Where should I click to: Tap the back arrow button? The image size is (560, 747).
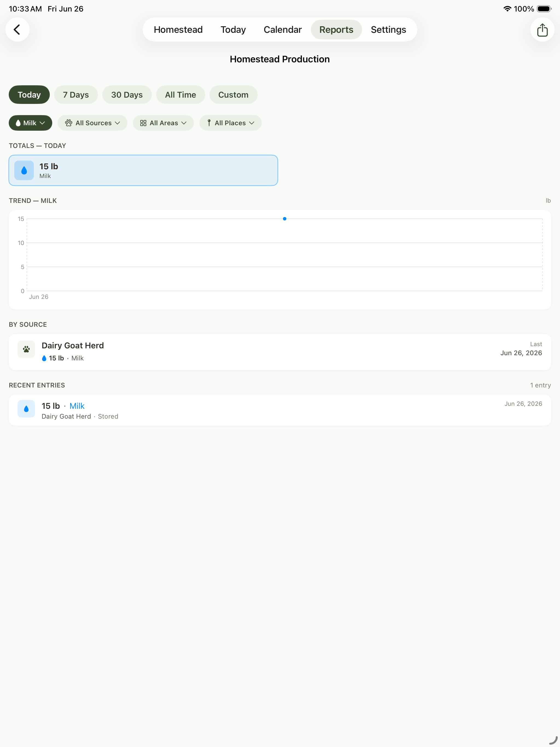pos(17,30)
